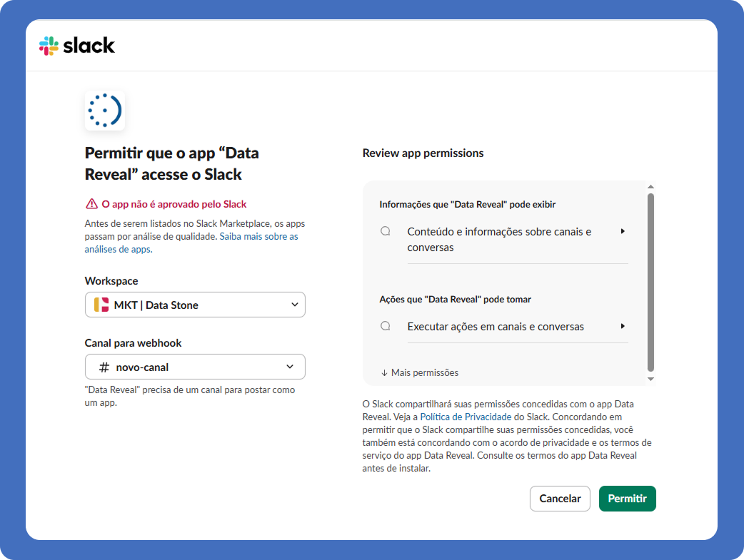Show Mais permissões
The width and height of the screenshot is (744, 560).
420,372
